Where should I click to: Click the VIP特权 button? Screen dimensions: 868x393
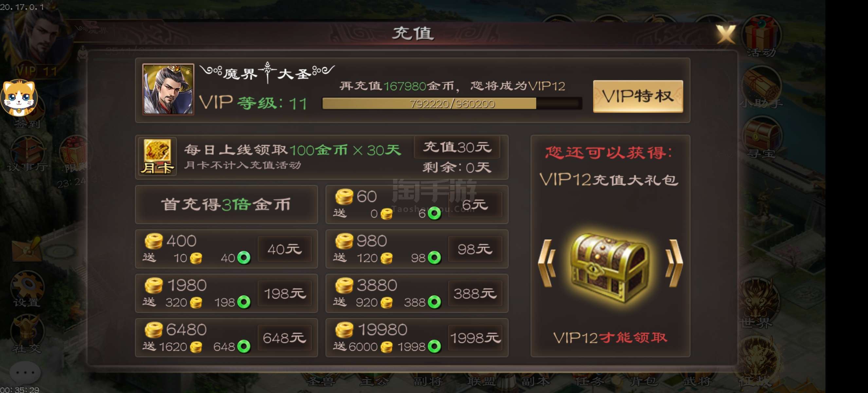coord(638,96)
